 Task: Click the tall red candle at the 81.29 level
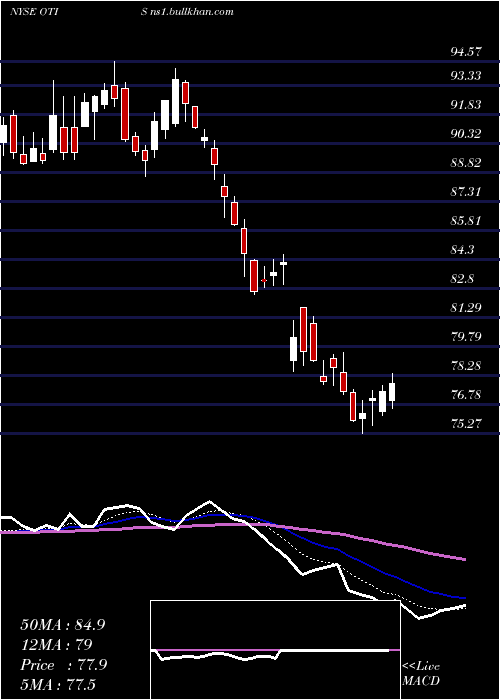304,329
